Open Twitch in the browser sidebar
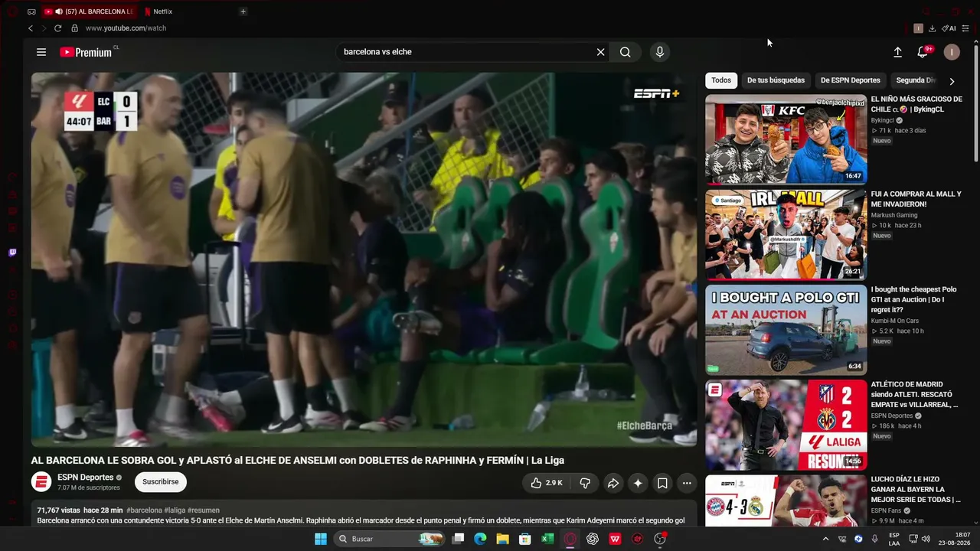Screen dimensions: 980x551 coord(12,253)
